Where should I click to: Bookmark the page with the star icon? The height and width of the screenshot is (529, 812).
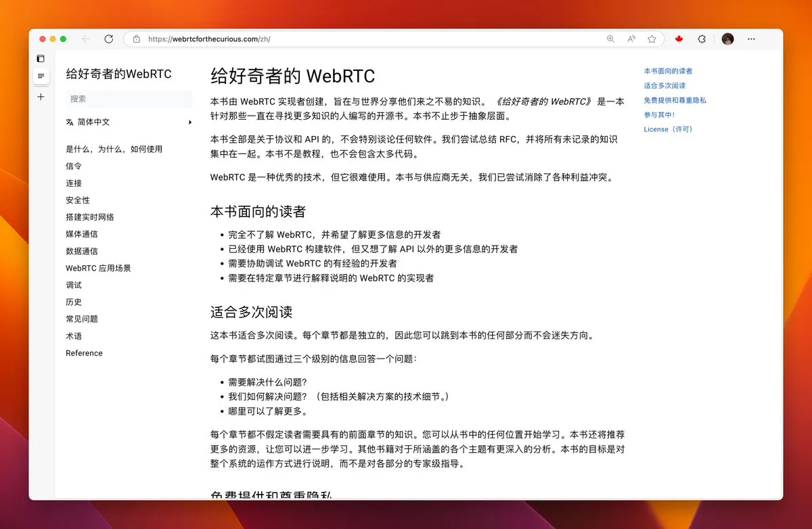[x=652, y=39]
